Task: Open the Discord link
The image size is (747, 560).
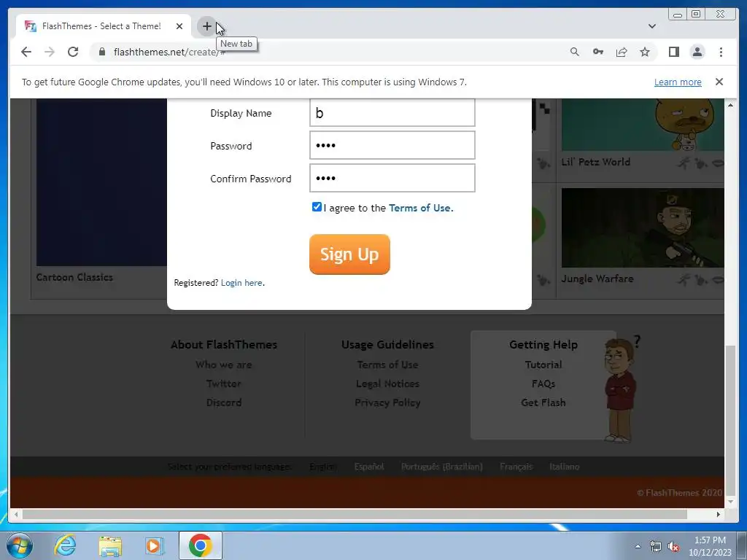Action: 223,402
